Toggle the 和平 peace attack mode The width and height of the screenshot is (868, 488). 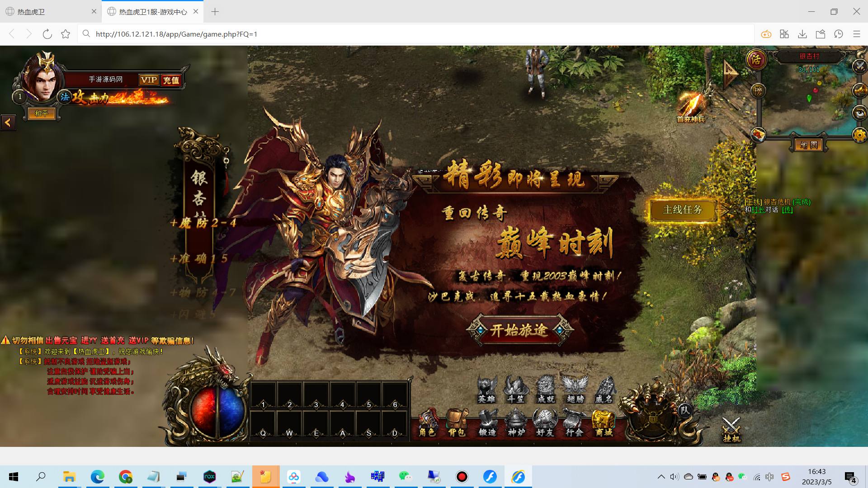click(x=42, y=113)
